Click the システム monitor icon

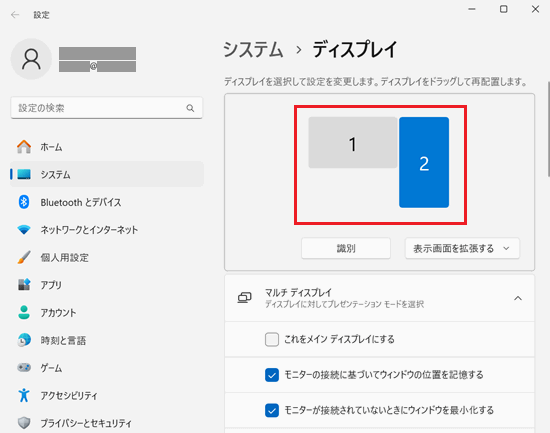pyautogui.click(x=24, y=174)
